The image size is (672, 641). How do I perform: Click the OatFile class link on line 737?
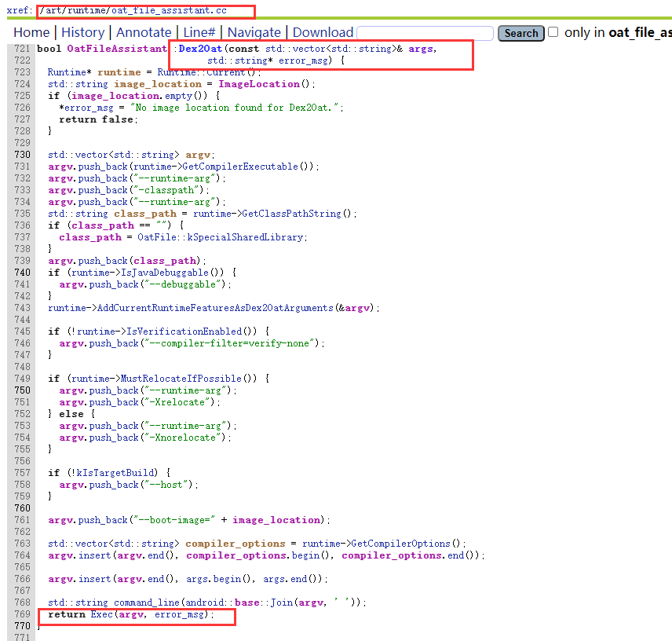coord(157,237)
